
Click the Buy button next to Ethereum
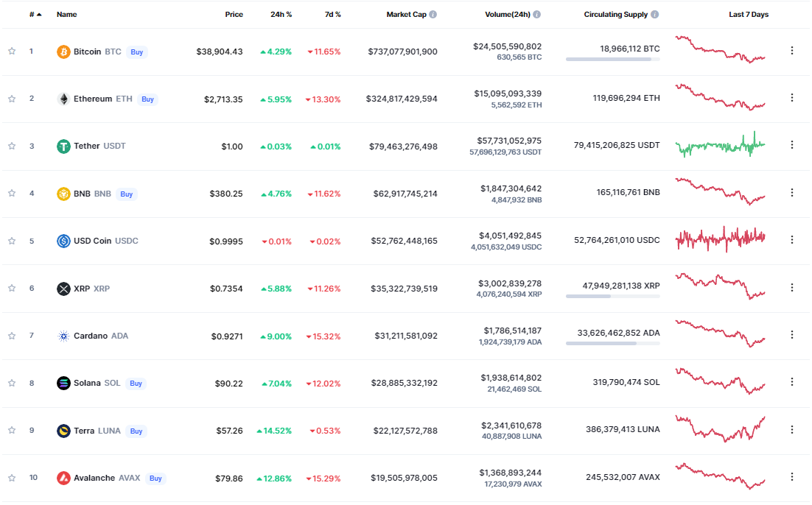point(147,99)
